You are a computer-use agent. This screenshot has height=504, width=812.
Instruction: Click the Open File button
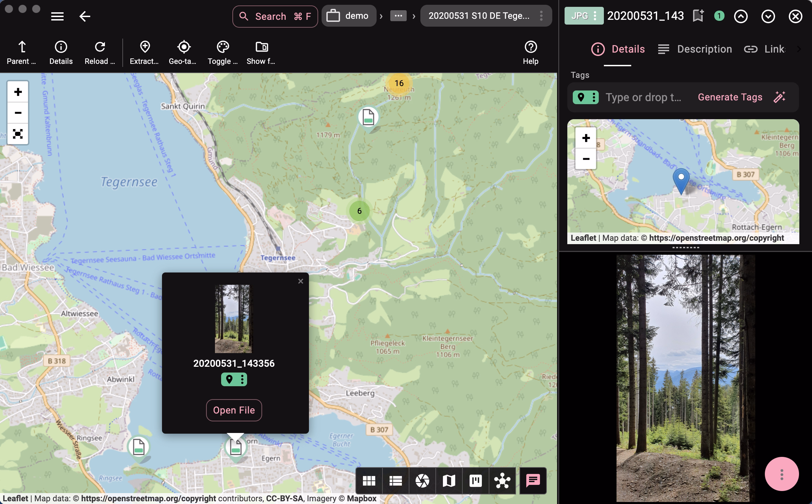(x=234, y=410)
